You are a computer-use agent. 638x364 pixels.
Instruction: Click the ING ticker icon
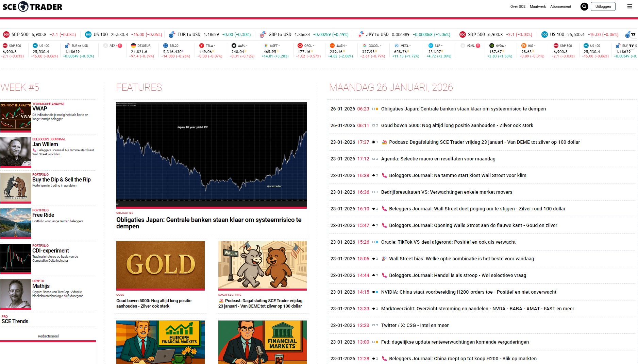[524, 46]
